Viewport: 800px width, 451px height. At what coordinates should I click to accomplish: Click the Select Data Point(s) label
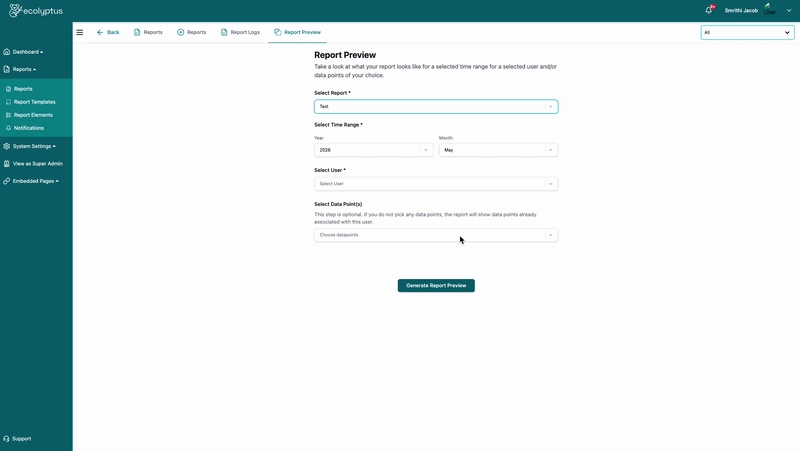pos(338,204)
